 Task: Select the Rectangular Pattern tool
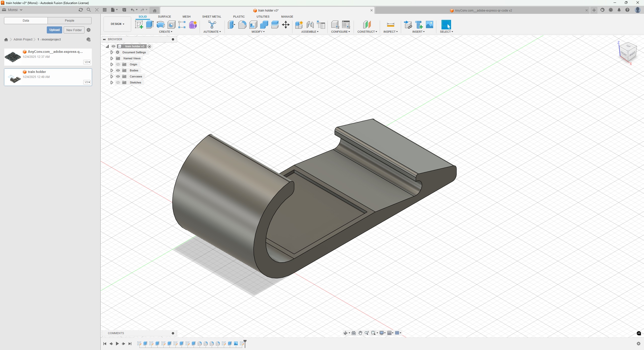(182, 25)
